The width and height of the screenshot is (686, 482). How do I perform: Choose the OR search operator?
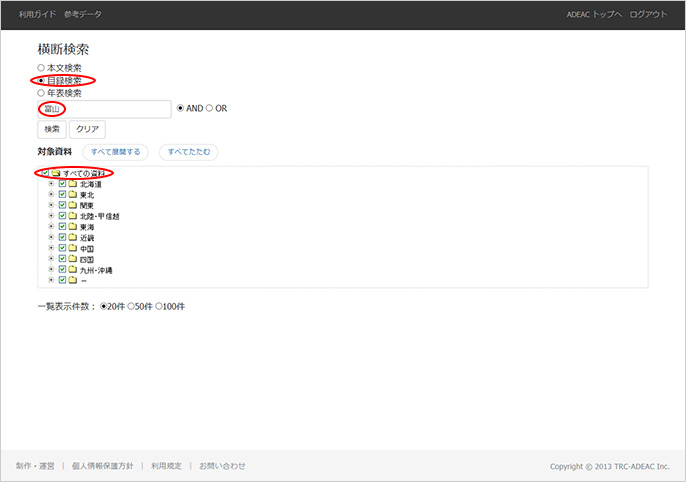click(209, 108)
